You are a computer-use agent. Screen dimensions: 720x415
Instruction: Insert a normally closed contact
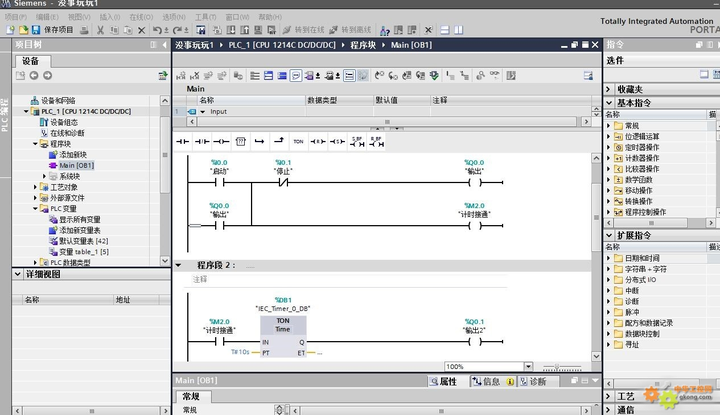click(202, 142)
